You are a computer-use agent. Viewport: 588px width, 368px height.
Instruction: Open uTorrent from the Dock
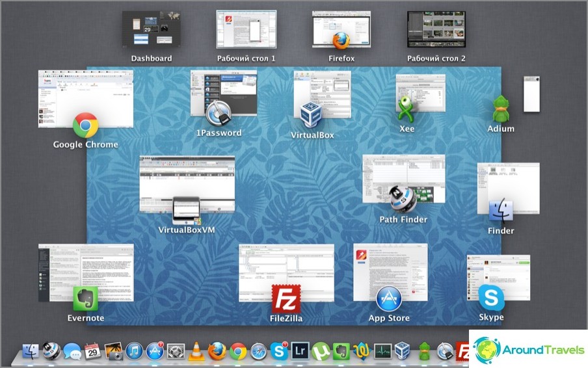click(321, 352)
